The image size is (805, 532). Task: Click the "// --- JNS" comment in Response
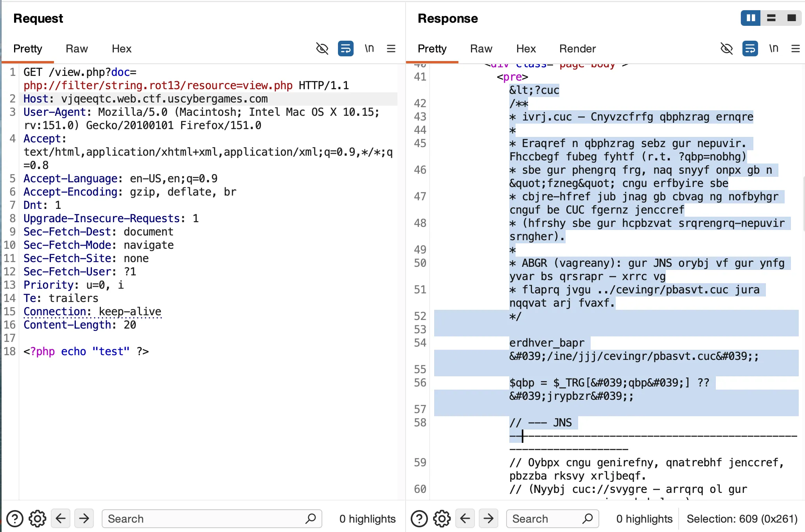[x=541, y=423]
